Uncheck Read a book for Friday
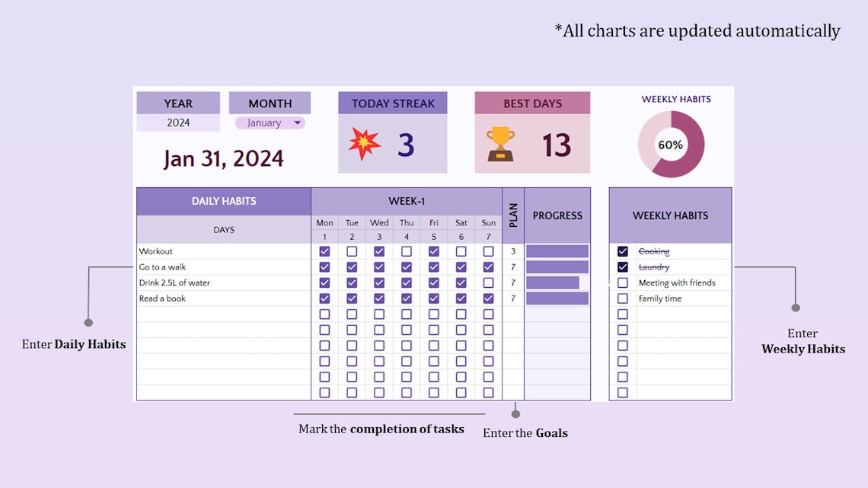868x488 pixels. click(x=434, y=298)
